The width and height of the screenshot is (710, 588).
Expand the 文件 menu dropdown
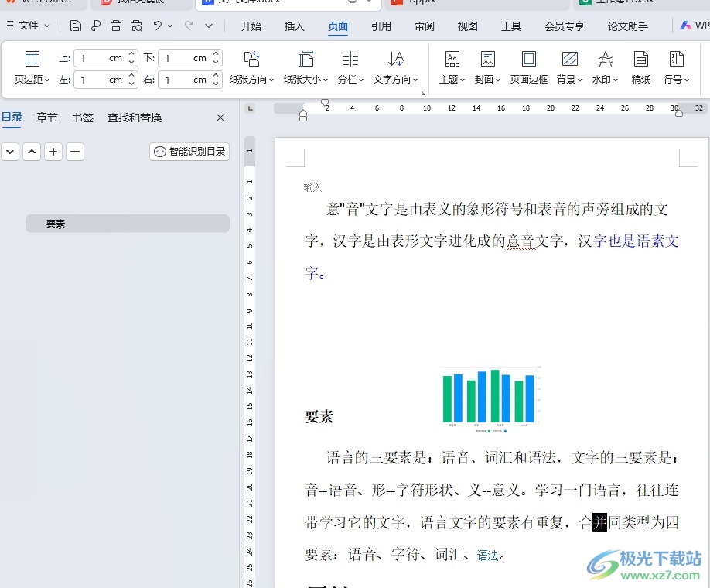tap(28, 26)
